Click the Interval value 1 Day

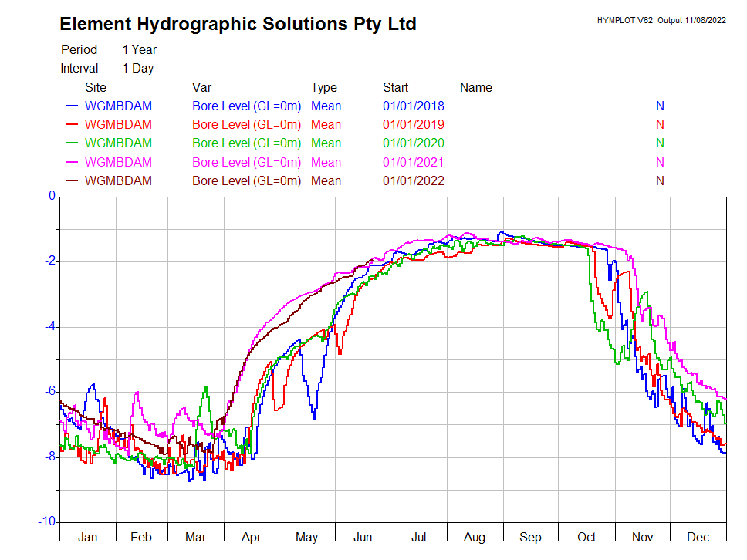(137, 68)
